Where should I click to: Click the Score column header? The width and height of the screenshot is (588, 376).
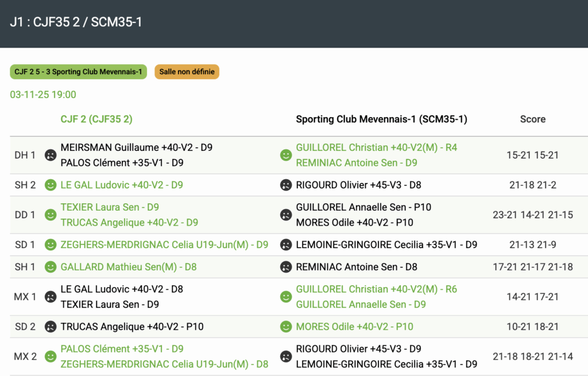532,119
